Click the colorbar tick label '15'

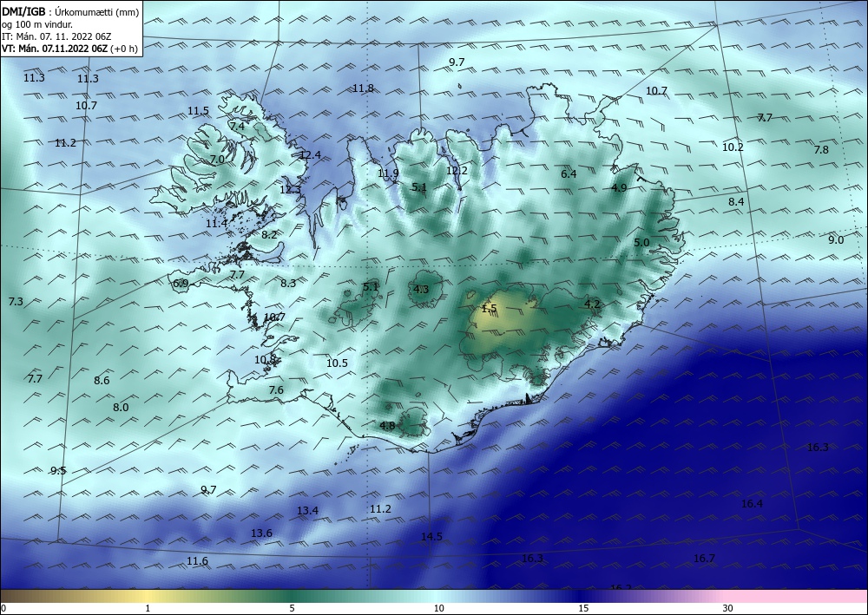pos(583,608)
